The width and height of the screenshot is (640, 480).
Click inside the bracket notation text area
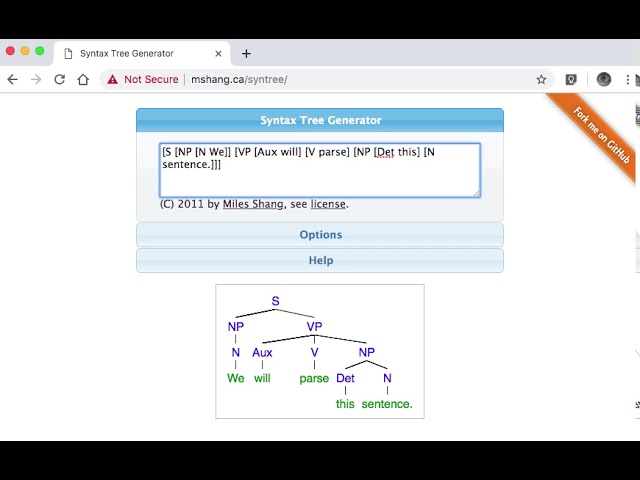(320, 170)
